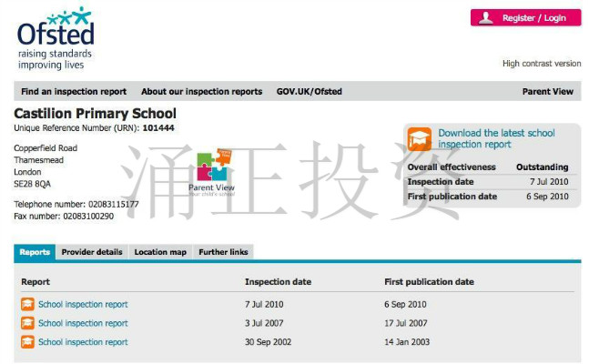
Task: Click the Parent View puzzle logo
Action: 213,172
